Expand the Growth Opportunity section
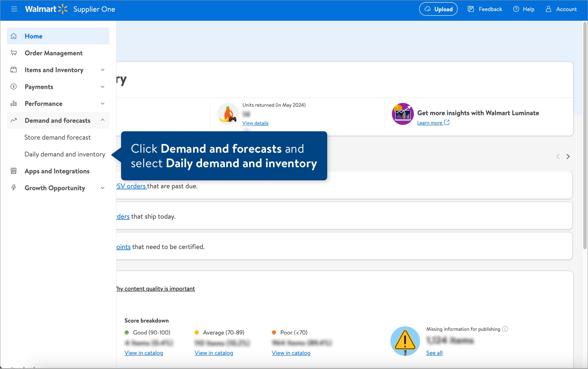 102,188
